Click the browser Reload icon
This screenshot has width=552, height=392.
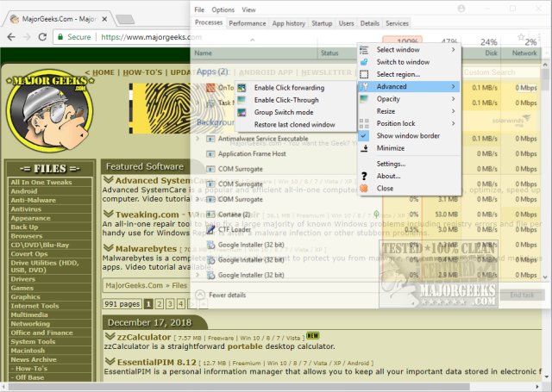point(42,37)
